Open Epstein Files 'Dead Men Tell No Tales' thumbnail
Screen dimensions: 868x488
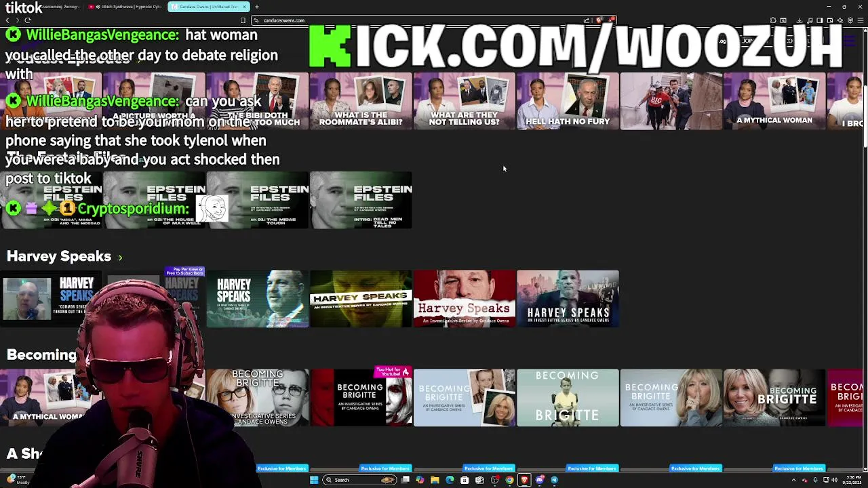tap(361, 201)
